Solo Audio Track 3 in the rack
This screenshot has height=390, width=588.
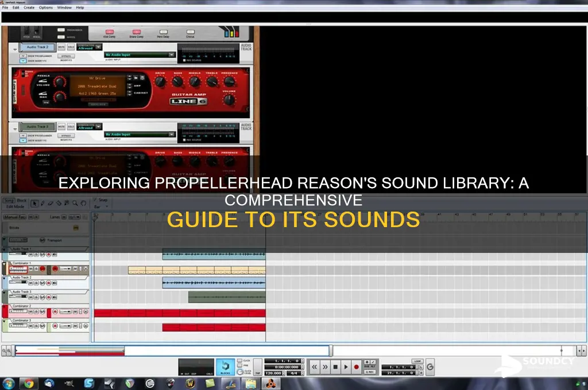pyautogui.click(x=71, y=127)
